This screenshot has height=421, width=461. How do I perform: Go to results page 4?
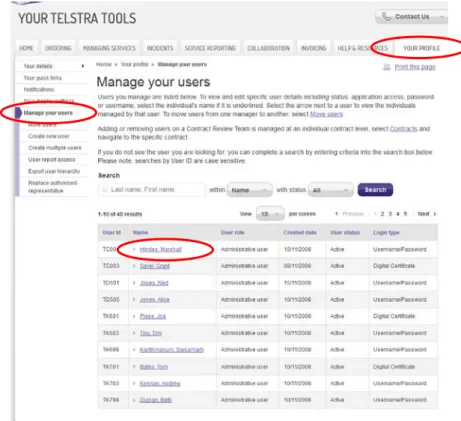(398, 214)
